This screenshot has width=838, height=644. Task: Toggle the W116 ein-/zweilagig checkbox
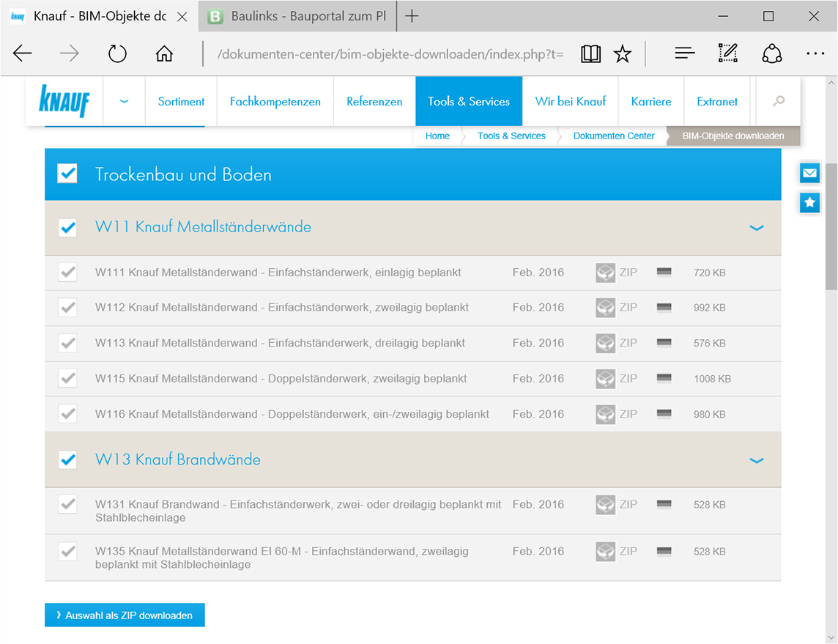coord(67,414)
